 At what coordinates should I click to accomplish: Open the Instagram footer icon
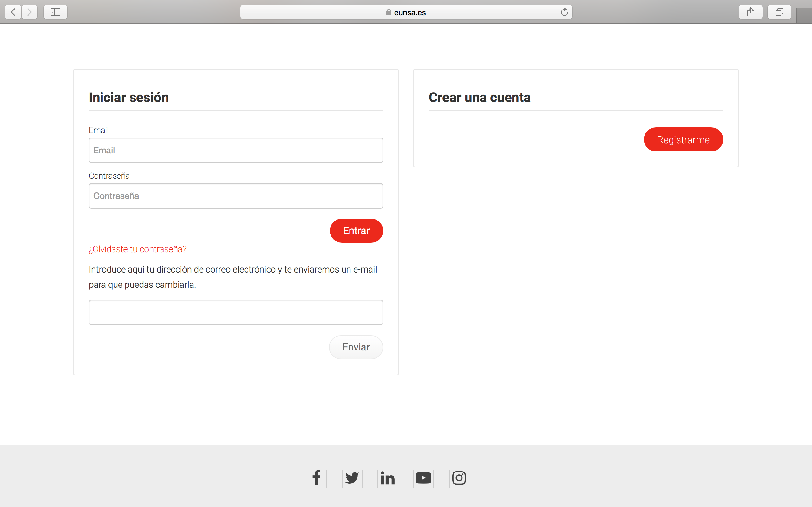coord(459,478)
